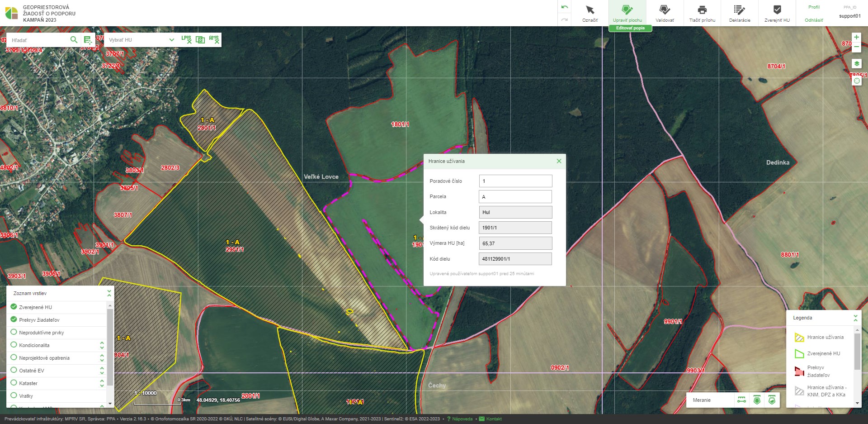Close the Hranice užívania popup
The height and width of the screenshot is (424, 868).
coord(559,161)
